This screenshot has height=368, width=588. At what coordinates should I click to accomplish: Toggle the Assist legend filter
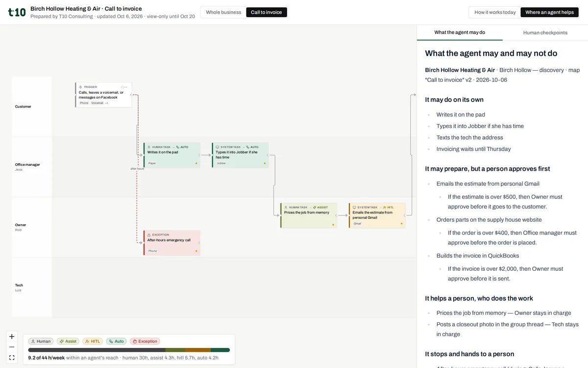(x=68, y=342)
